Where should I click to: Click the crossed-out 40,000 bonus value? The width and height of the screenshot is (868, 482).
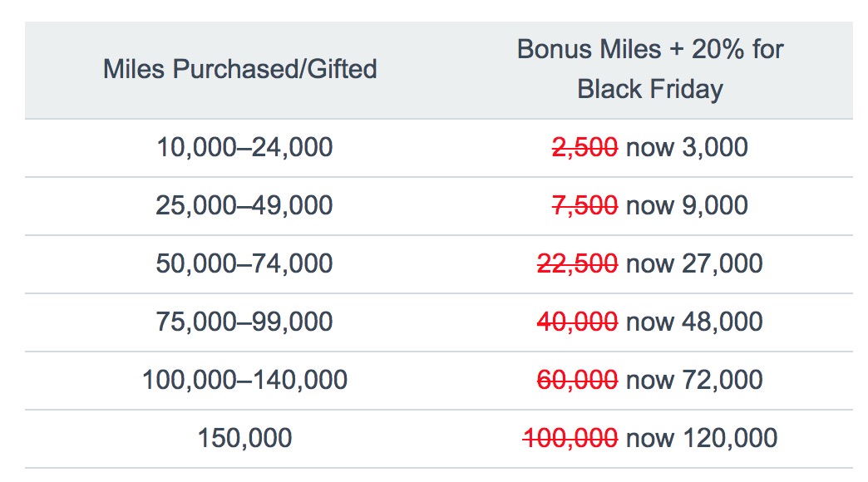(577, 322)
